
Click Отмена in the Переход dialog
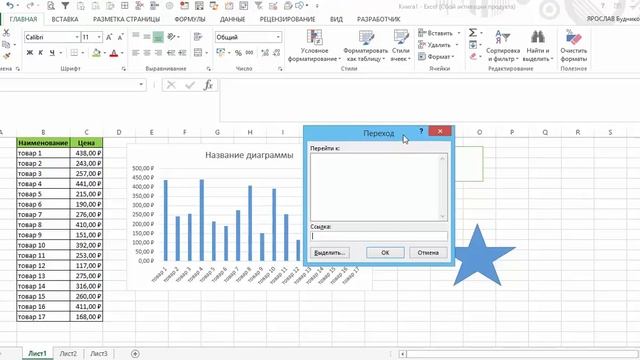coord(428,253)
